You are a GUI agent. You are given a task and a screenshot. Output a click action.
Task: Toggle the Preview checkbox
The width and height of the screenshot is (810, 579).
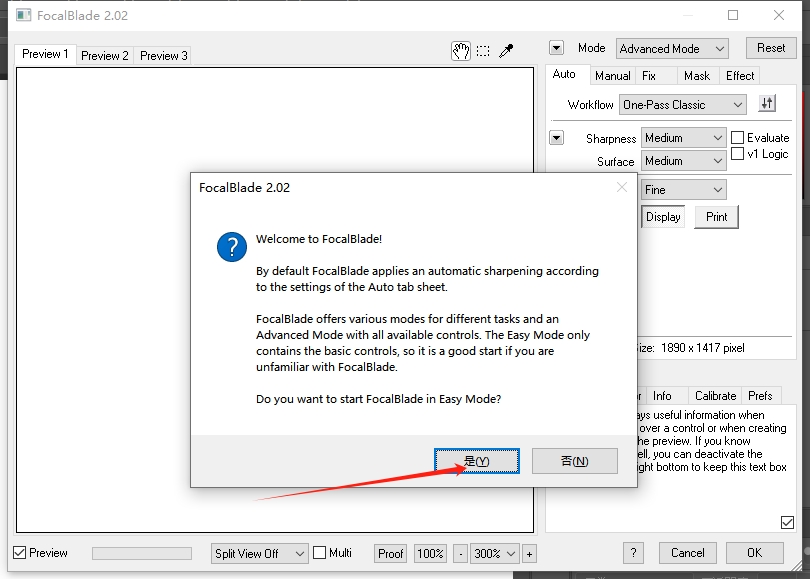pyautogui.click(x=20, y=553)
